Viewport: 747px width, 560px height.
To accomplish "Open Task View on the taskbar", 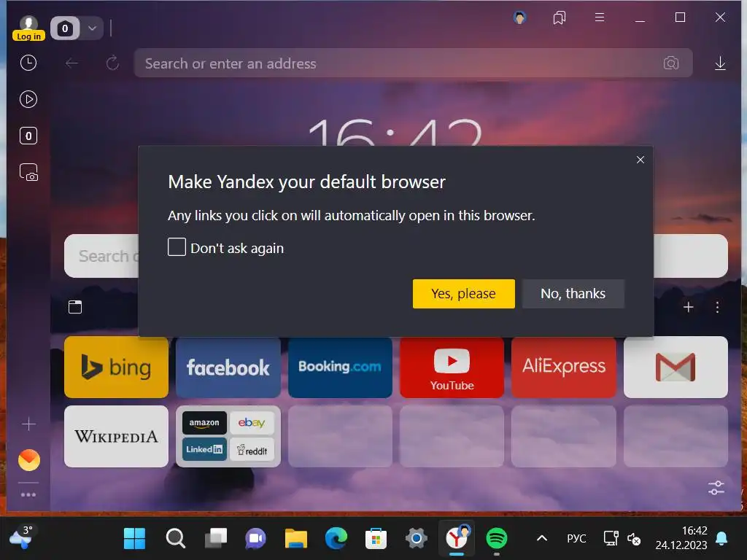I will pos(216,539).
